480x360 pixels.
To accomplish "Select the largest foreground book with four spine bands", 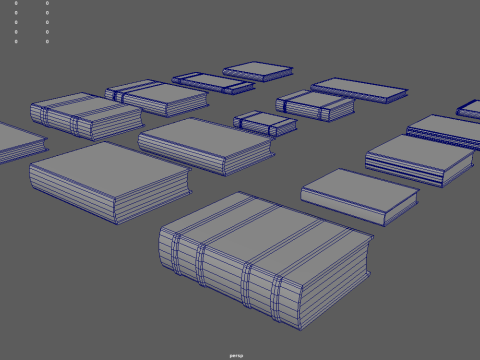I will pyautogui.click(x=265, y=261).
